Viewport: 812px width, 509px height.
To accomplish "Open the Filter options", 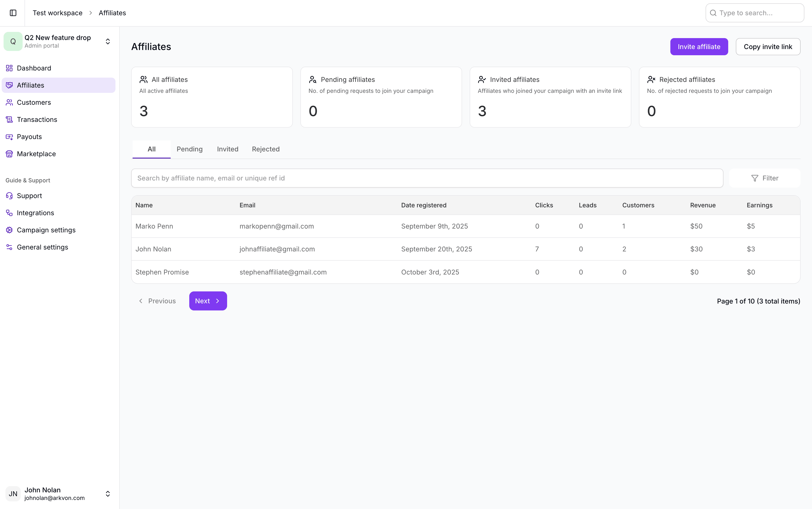I will [765, 178].
